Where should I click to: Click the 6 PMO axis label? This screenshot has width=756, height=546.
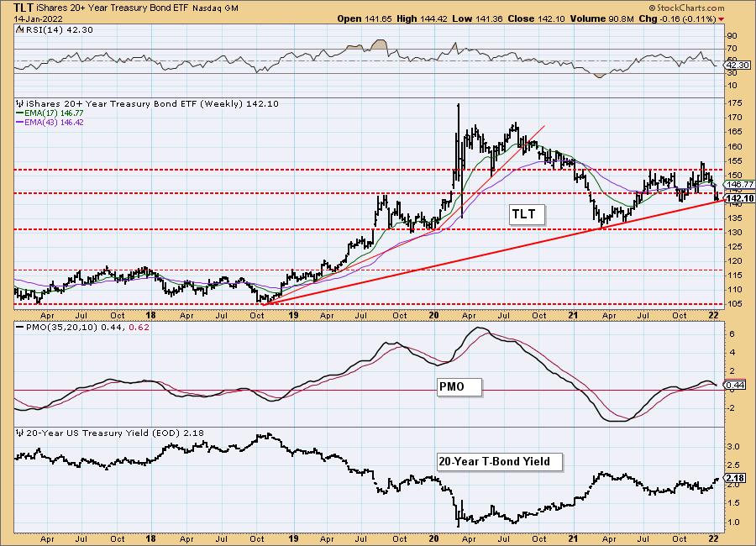(x=732, y=333)
